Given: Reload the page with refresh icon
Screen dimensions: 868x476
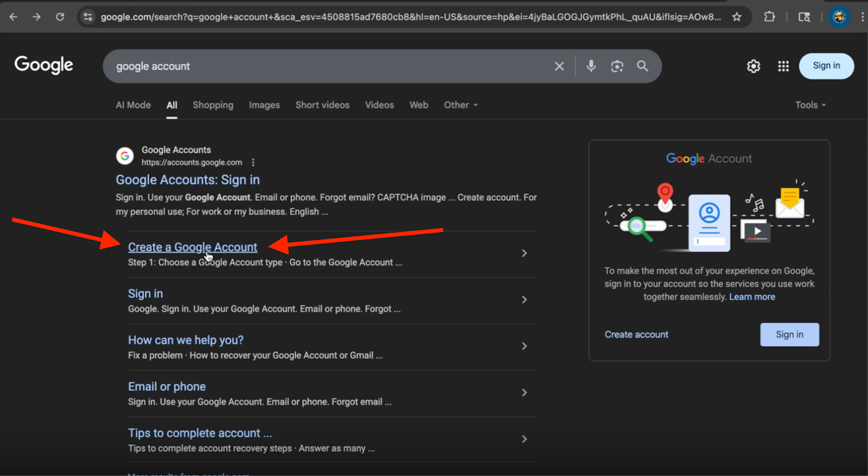Looking at the screenshot, I should [60, 17].
